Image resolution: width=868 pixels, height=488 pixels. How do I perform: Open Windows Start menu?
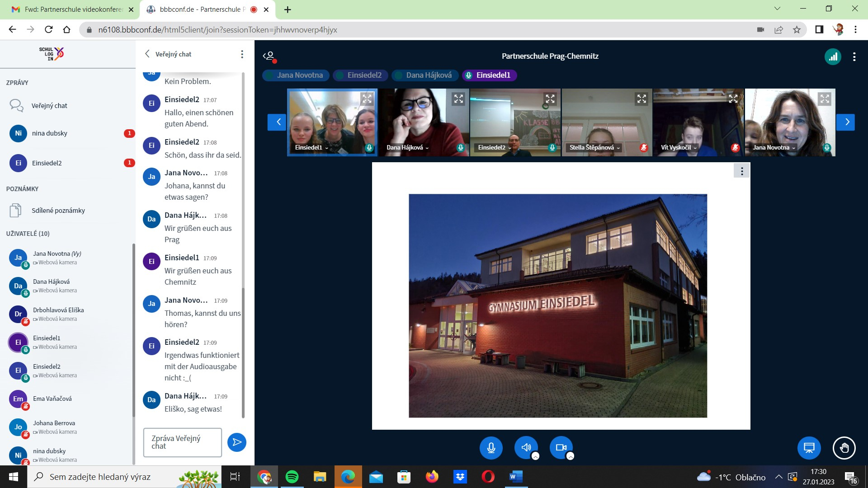(x=13, y=477)
